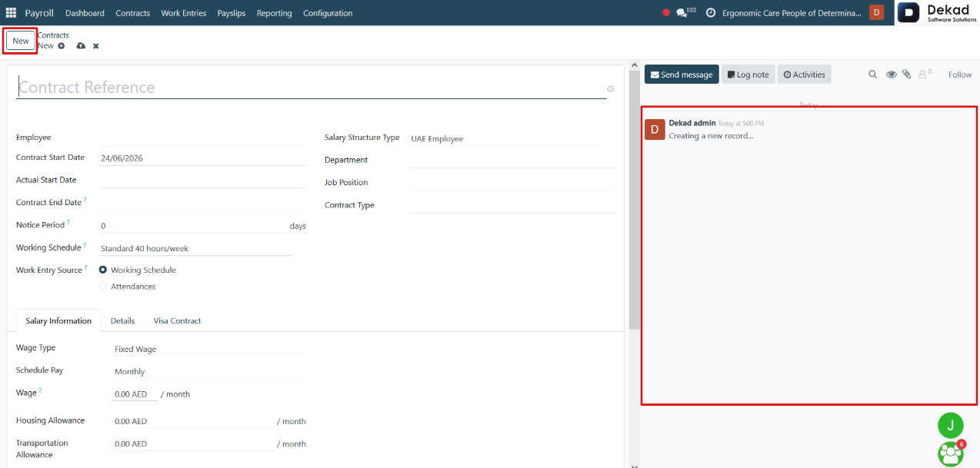Open the Employee dropdown field
Image resolution: width=980 pixels, height=468 pixels.
tap(202, 137)
